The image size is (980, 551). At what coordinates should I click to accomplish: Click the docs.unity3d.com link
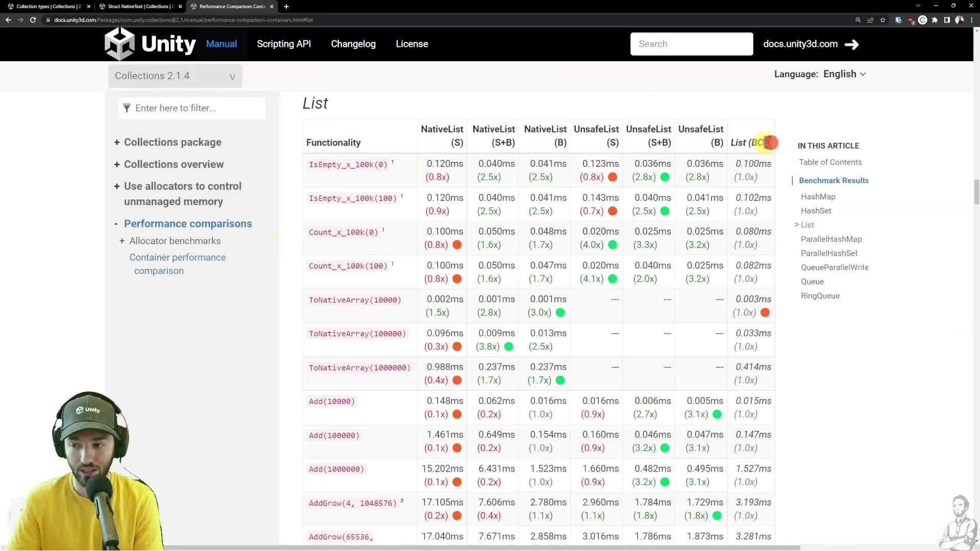pos(799,44)
